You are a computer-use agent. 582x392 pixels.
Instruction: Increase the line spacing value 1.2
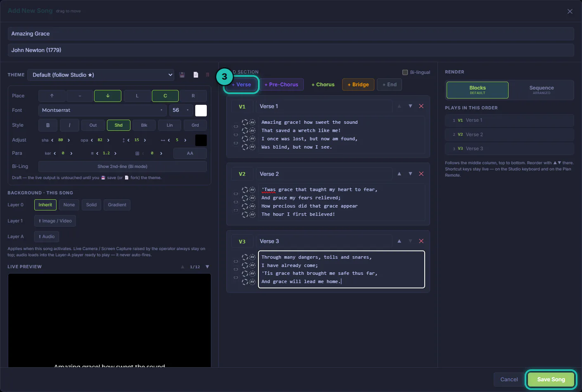[x=115, y=153]
